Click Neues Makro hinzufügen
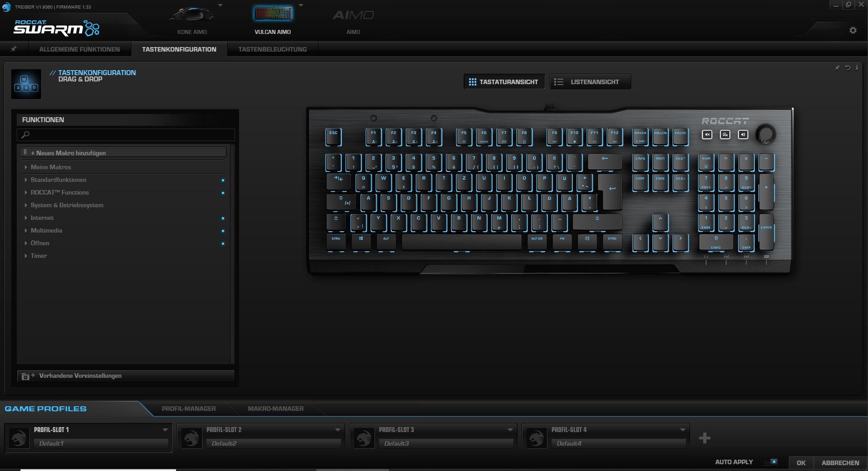Screen dimensions: 868x471 coord(123,152)
